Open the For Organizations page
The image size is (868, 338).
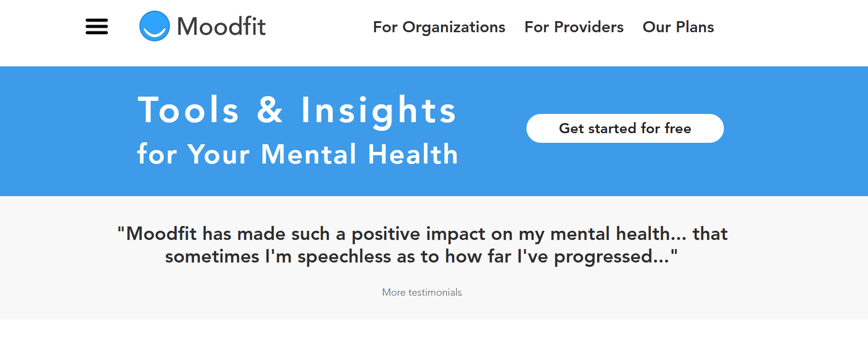(439, 27)
